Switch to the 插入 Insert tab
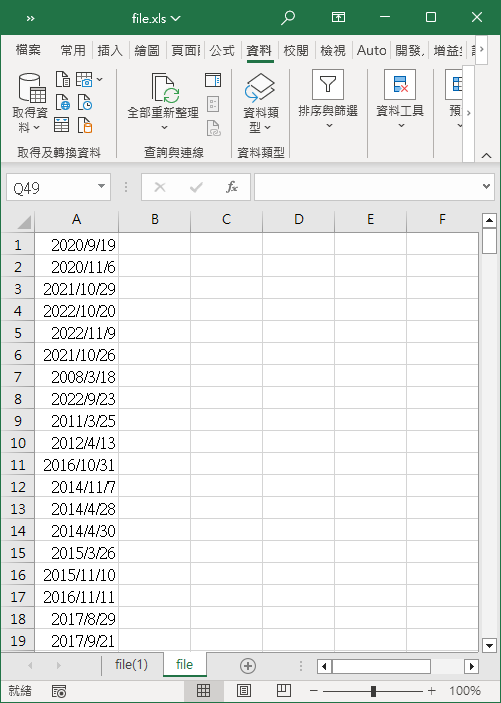The image size is (501, 703). pos(110,50)
